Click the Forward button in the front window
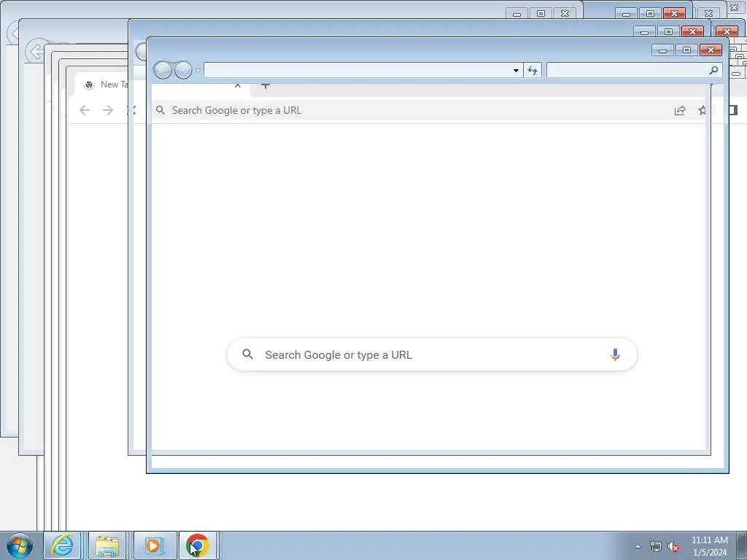The image size is (747, 560). 183,71
